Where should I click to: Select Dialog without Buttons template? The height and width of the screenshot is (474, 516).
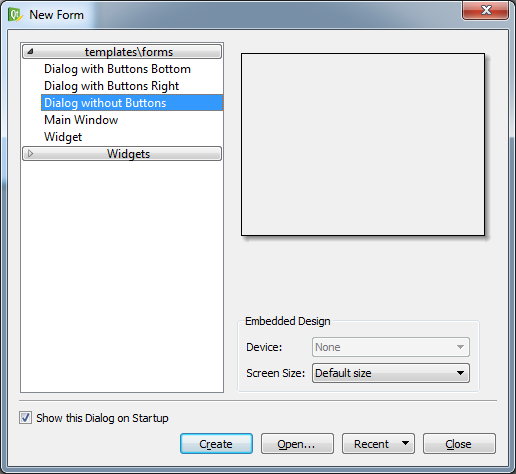(x=132, y=103)
